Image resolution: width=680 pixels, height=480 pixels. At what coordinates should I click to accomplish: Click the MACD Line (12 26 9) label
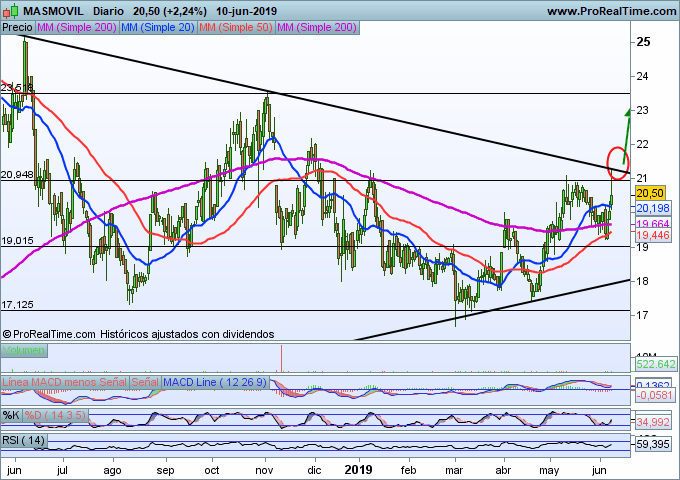pos(215,382)
